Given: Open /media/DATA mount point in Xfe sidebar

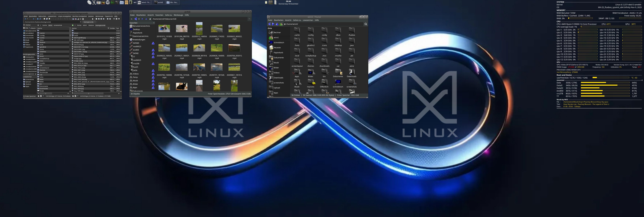Looking at the screenshot, I should click(x=30, y=59).
